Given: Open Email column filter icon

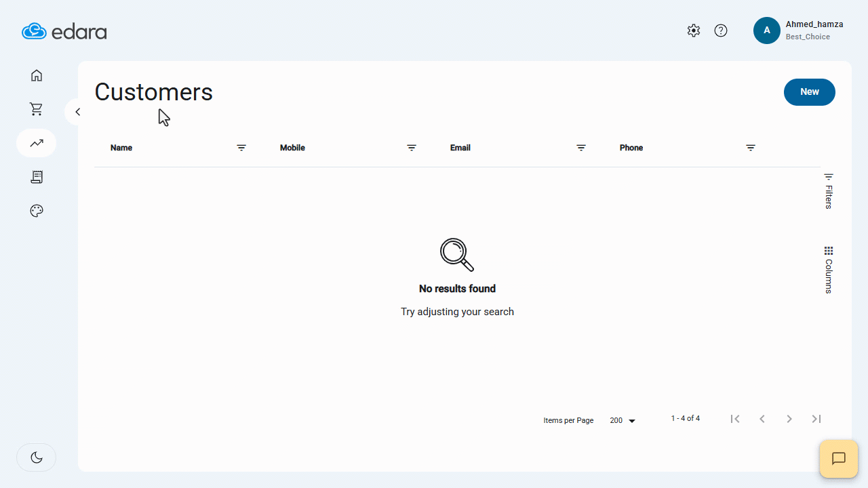Looking at the screenshot, I should click(581, 148).
